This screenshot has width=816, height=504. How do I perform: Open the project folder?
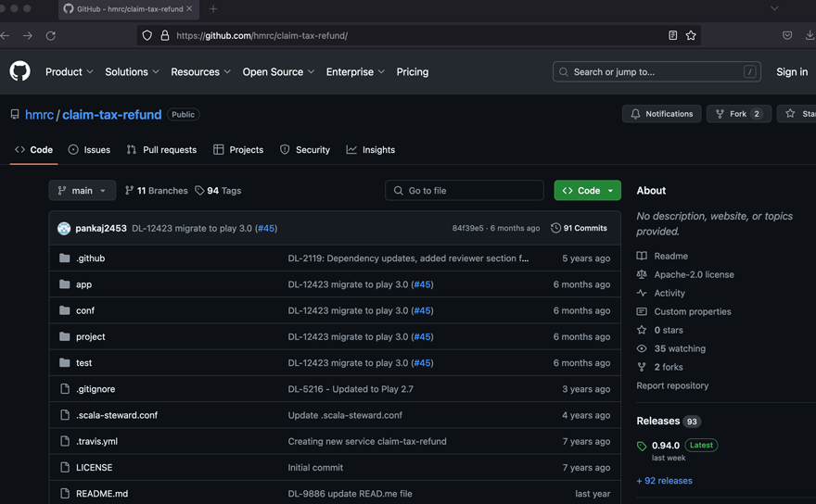coord(91,336)
